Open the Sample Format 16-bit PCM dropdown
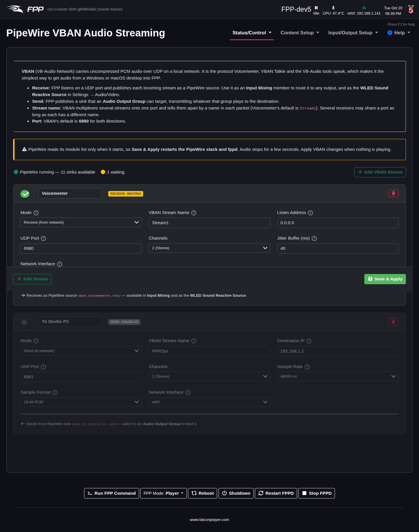 (81, 402)
